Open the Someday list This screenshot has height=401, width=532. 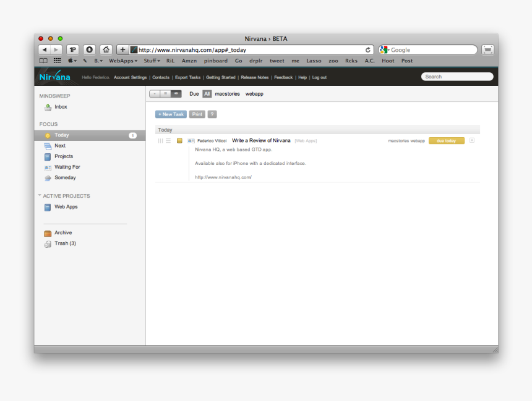pyautogui.click(x=64, y=177)
